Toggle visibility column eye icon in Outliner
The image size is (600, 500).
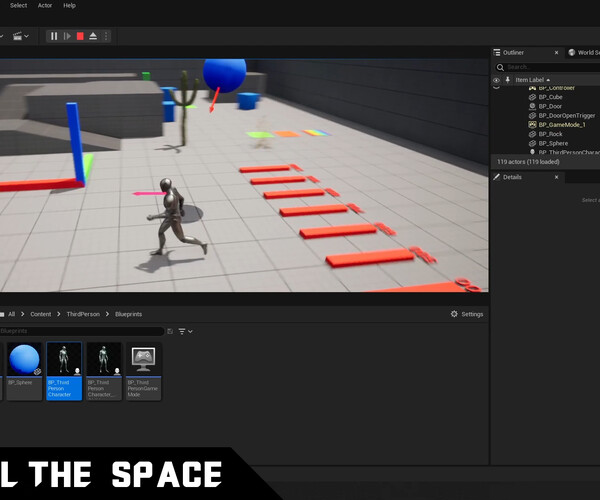point(496,80)
